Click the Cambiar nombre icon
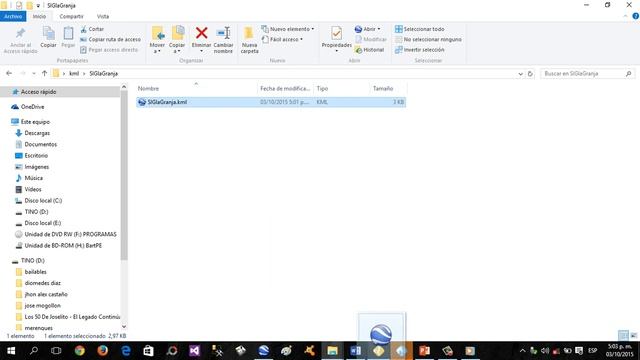 click(223, 33)
